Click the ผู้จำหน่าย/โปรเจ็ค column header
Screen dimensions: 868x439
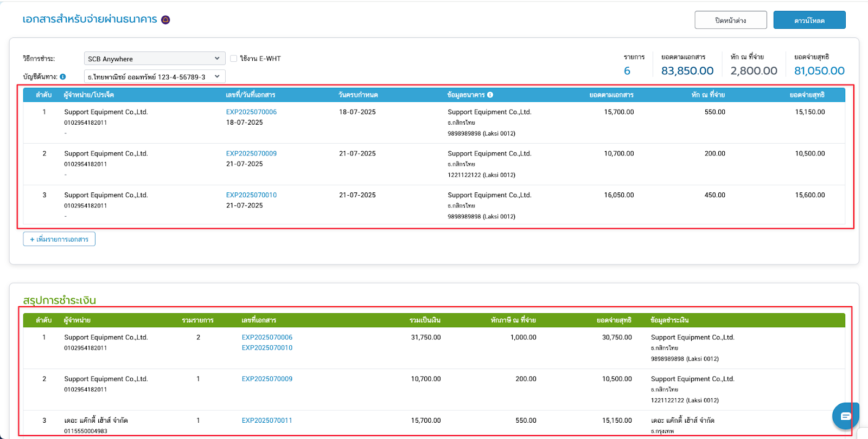click(x=89, y=95)
